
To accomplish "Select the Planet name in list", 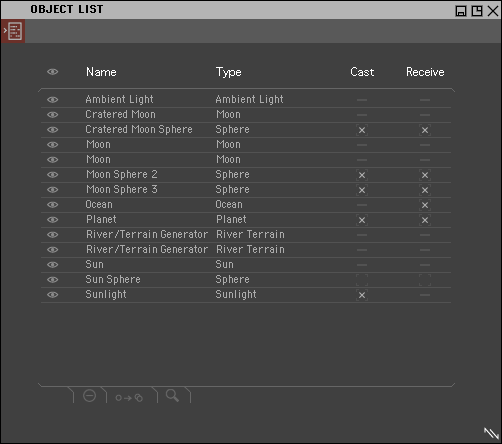I will coord(101,219).
